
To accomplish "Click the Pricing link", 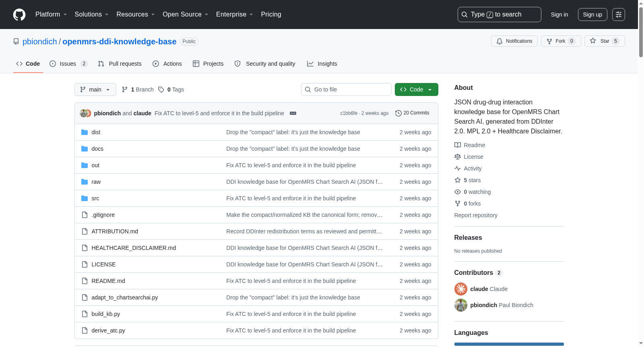I will 271,15.
